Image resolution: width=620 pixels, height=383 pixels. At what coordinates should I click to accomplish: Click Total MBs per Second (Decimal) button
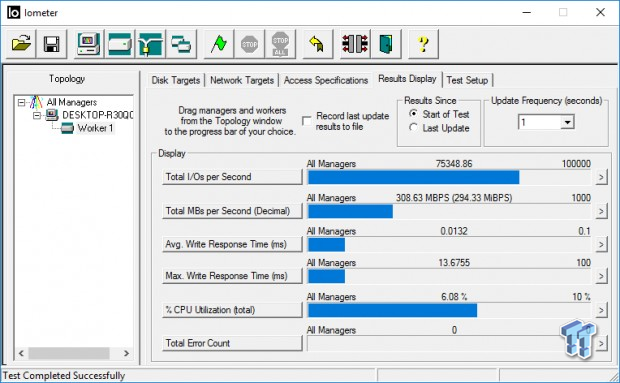pos(232,211)
